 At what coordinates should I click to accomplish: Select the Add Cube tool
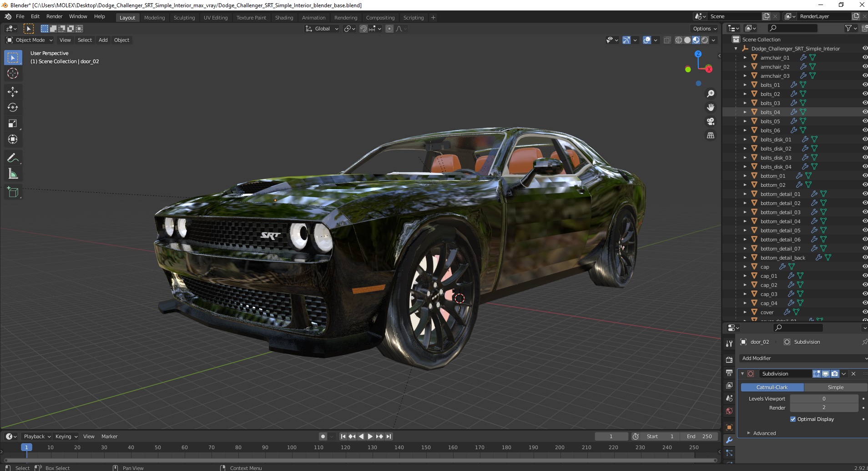pyautogui.click(x=13, y=192)
